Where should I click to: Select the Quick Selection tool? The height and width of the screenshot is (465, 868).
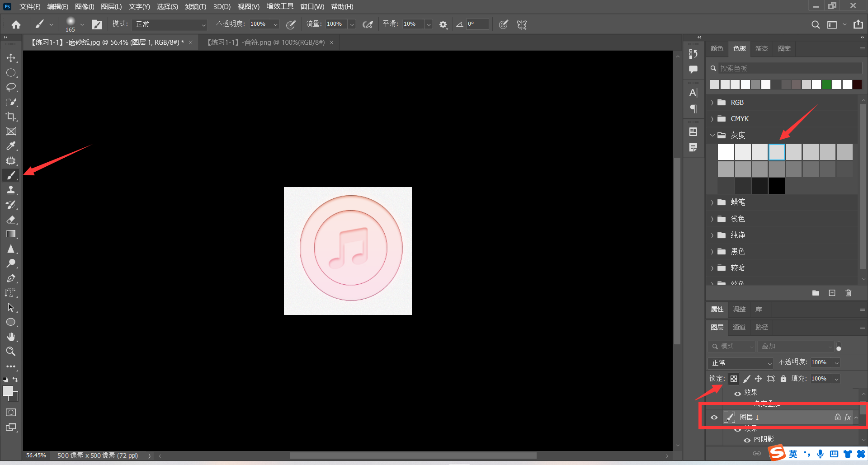pos(11,102)
